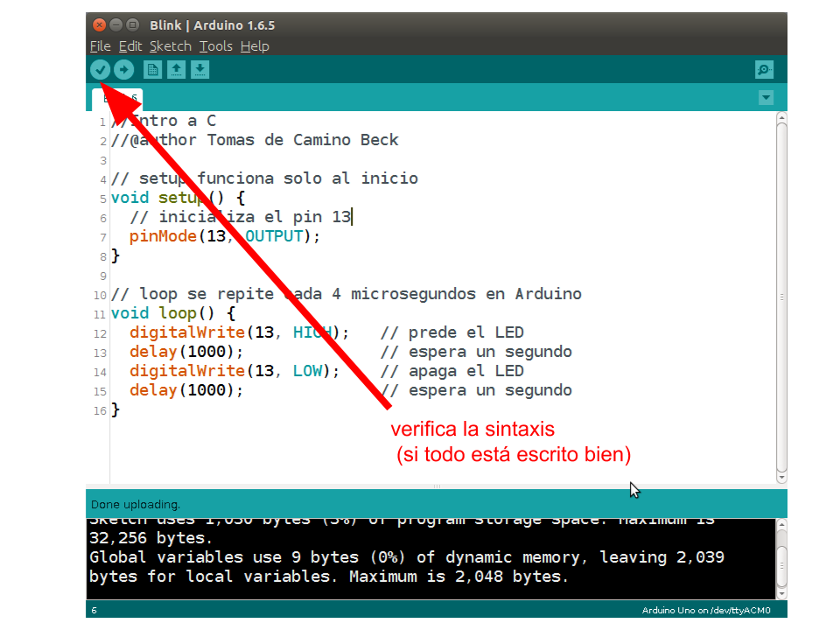Click 'void loop() {' code line
This screenshot has height=630, width=840.
(173, 313)
